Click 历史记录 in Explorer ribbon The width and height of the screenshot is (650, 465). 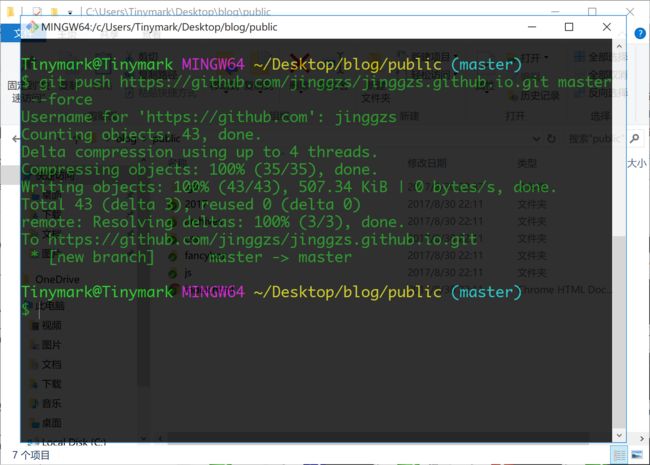pyautogui.click(x=536, y=96)
